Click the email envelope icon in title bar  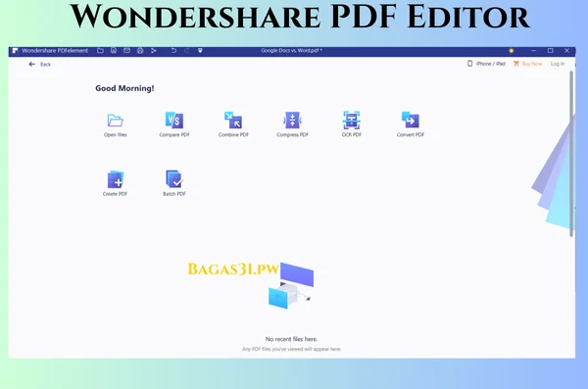[126, 51]
